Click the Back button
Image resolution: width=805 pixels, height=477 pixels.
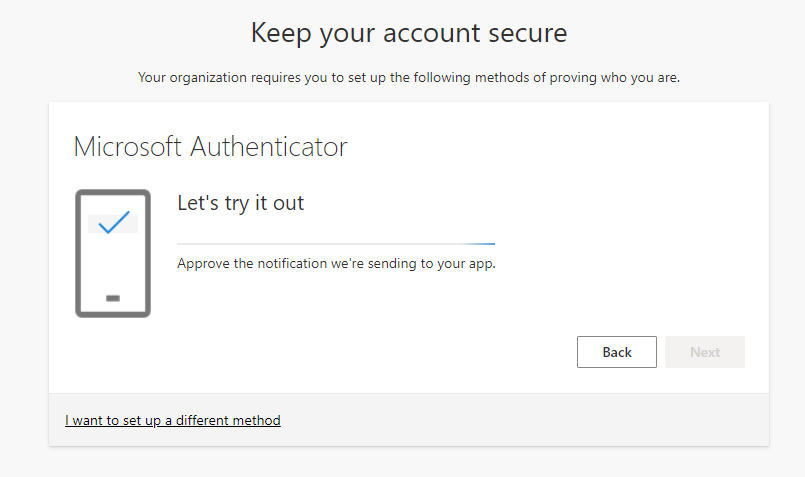click(x=617, y=352)
